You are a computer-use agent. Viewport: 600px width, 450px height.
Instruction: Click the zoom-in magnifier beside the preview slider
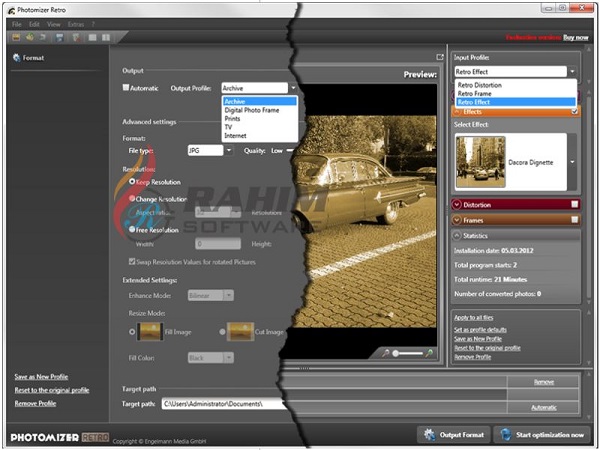pyautogui.click(x=431, y=353)
